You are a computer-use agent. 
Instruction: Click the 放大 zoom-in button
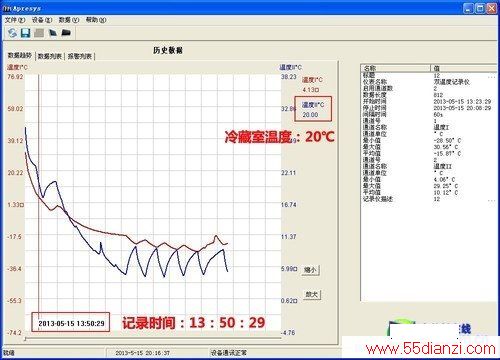[x=312, y=294]
